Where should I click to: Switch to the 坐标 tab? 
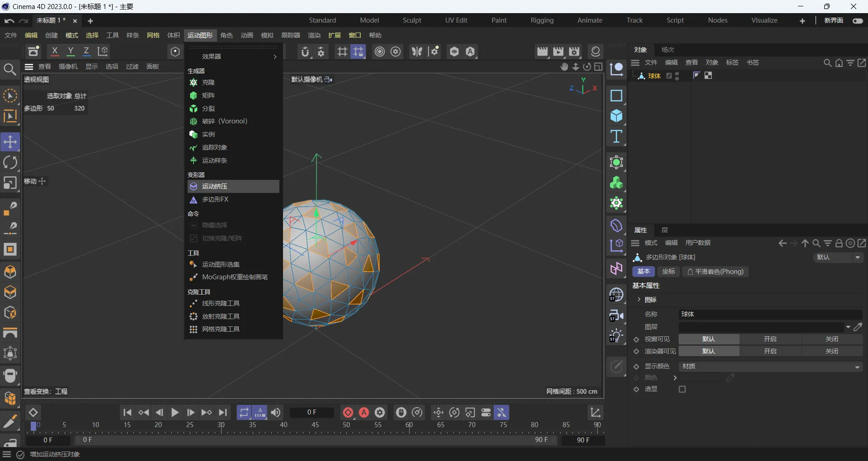click(668, 271)
